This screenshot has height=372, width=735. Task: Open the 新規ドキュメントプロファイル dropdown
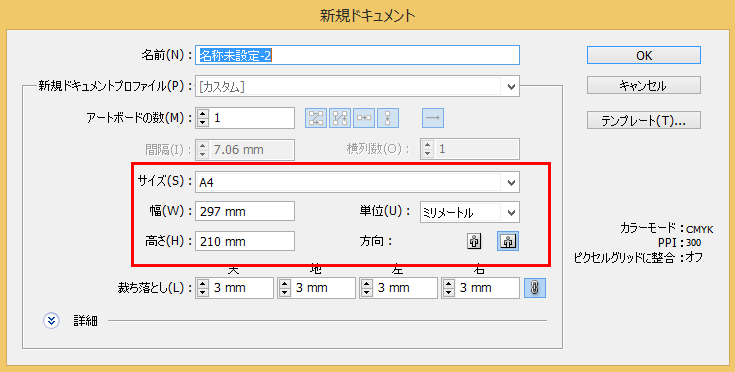357,87
